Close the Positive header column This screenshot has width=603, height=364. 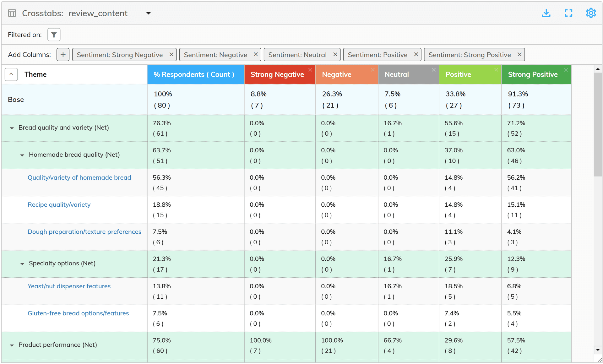pyautogui.click(x=496, y=70)
